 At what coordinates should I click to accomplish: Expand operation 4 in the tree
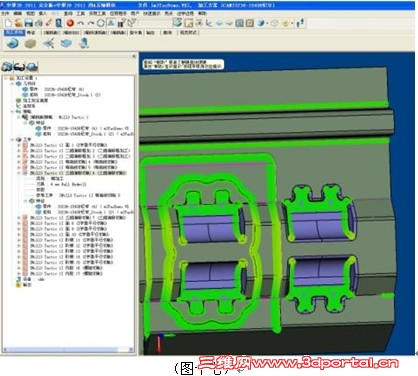(19, 162)
